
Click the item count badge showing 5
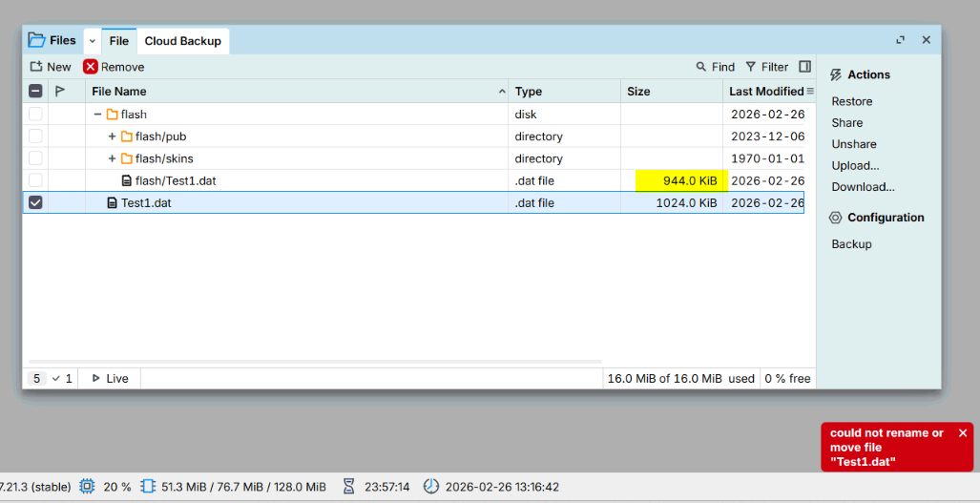pyautogui.click(x=37, y=379)
